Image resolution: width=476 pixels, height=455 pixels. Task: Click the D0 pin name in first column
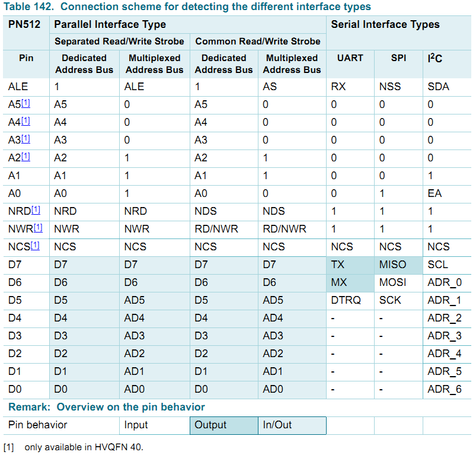pos(15,389)
